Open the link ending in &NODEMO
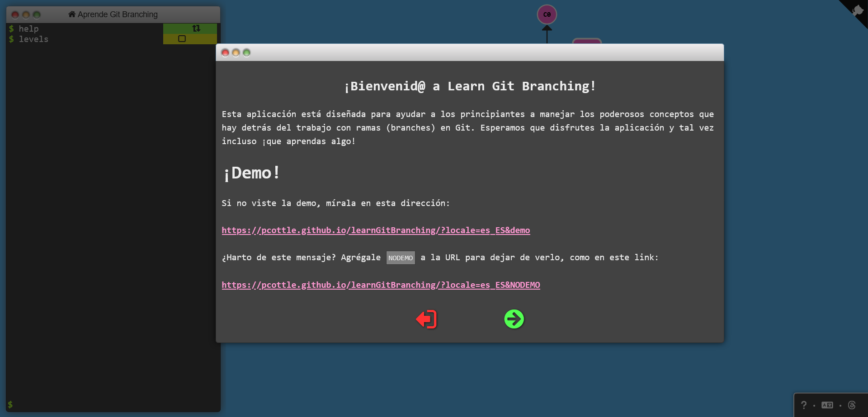This screenshot has width=868, height=417. point(381,285)
